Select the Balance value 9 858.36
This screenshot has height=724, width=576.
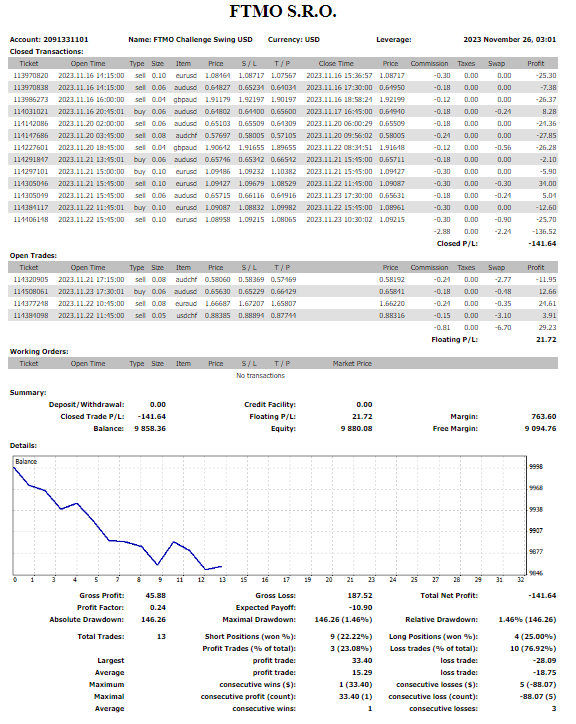[x=150, y=429]
